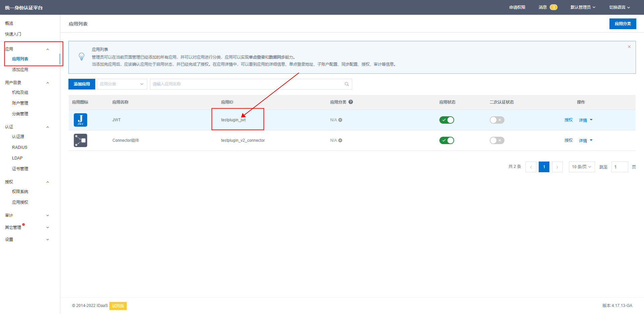
Task: Go to the next page arrow
Action: (557, 167)
